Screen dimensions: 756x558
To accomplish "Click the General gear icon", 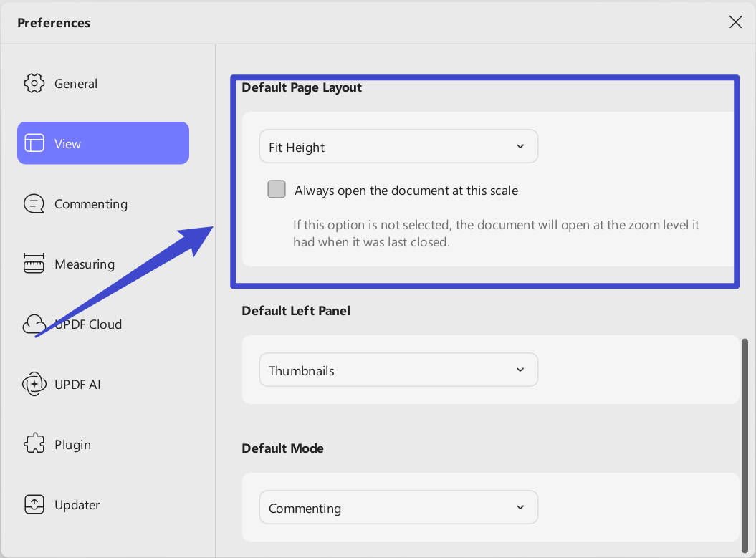I will coord(34,84).
